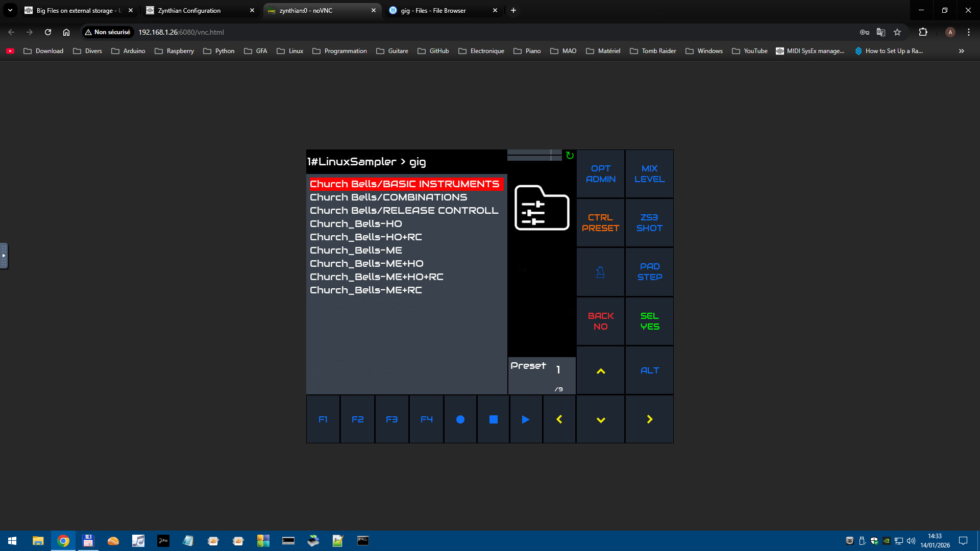
Task: Click the record circle button
Action: pyautogui.click(x=460, y=419)
